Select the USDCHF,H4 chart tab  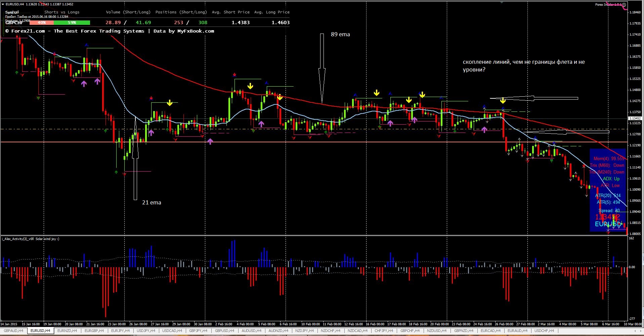point(544,331)
